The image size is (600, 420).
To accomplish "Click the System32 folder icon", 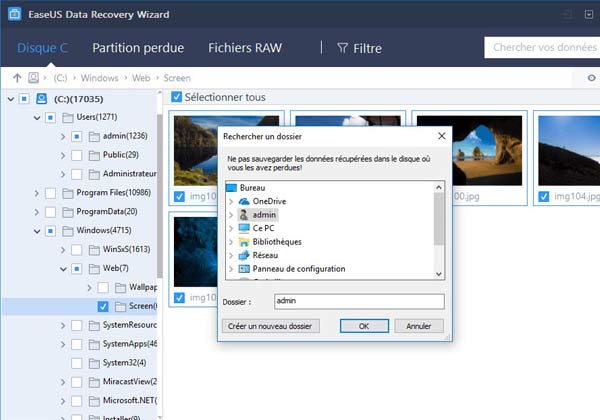I will [94, 363].
